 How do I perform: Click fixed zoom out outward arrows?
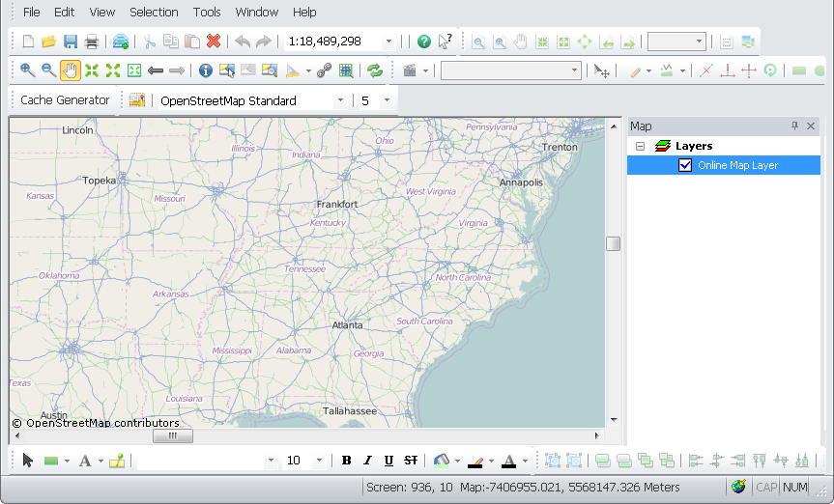click(x=113, y=70)
